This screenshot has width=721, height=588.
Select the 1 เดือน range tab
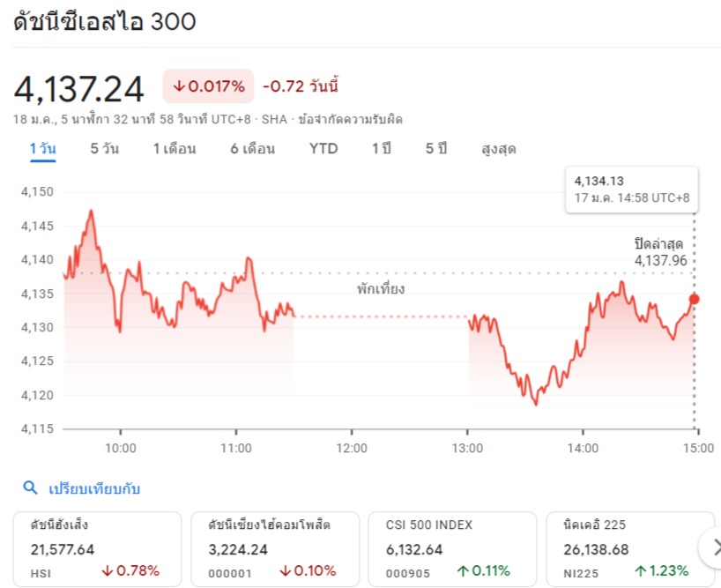tap(175, 149)
